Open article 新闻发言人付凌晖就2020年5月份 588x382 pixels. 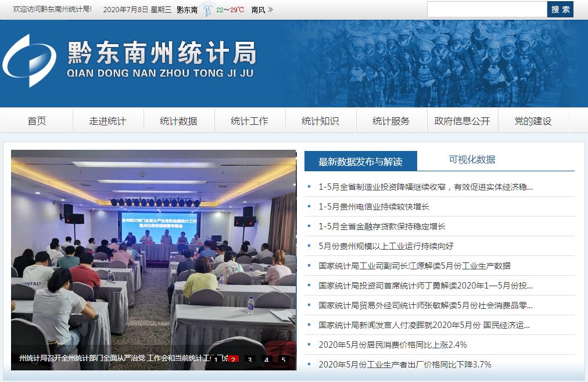pyautogui.click(x=424, y=325)
